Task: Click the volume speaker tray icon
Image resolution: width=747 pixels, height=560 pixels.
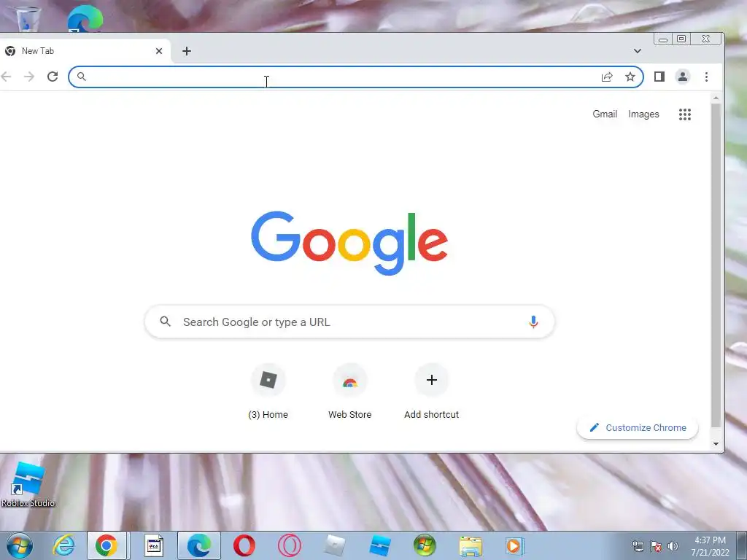Action: pyautogui.click(x=673, y=546)
